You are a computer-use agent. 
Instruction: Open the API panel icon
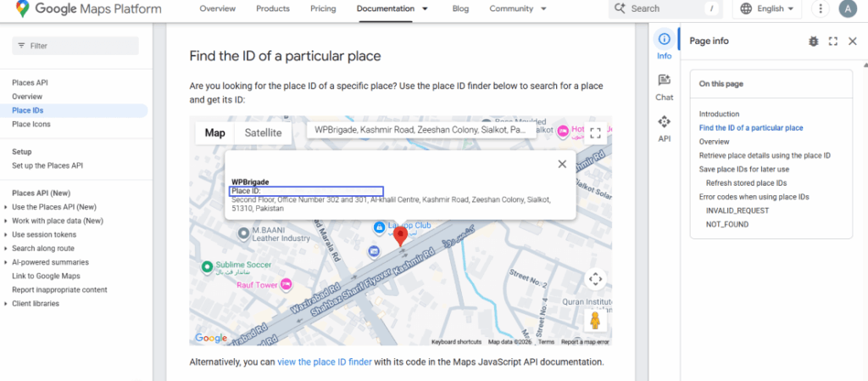coord(665,122)
